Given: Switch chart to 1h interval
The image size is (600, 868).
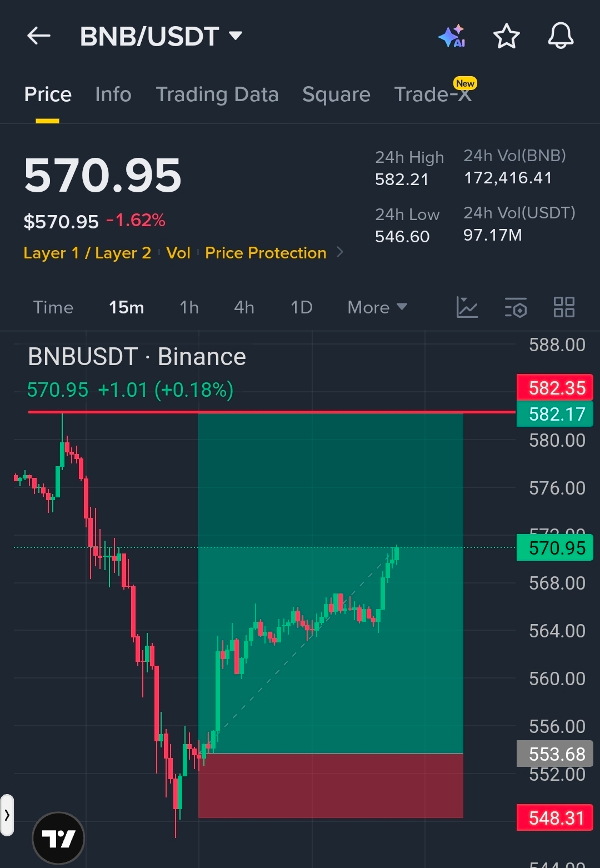Looking at the screenshot, I should click(189, 307).
